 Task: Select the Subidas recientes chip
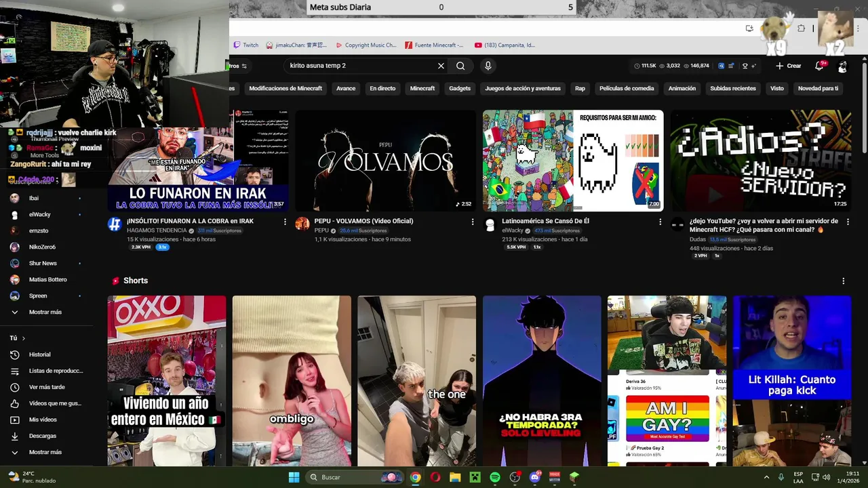(733, 88)
